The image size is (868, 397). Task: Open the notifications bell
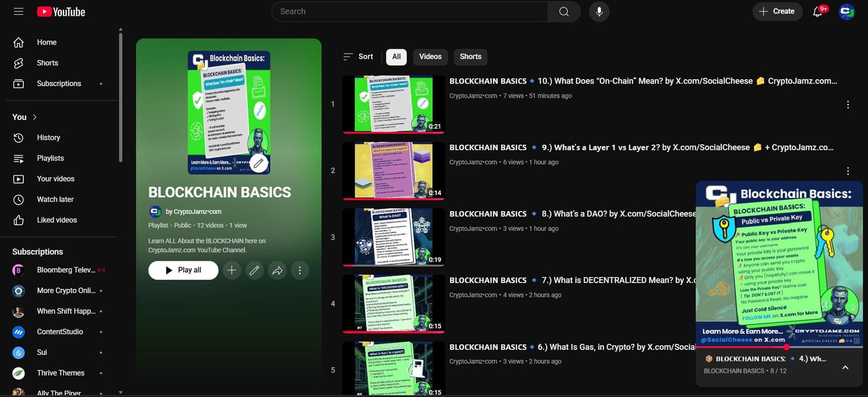click(818, 11)
